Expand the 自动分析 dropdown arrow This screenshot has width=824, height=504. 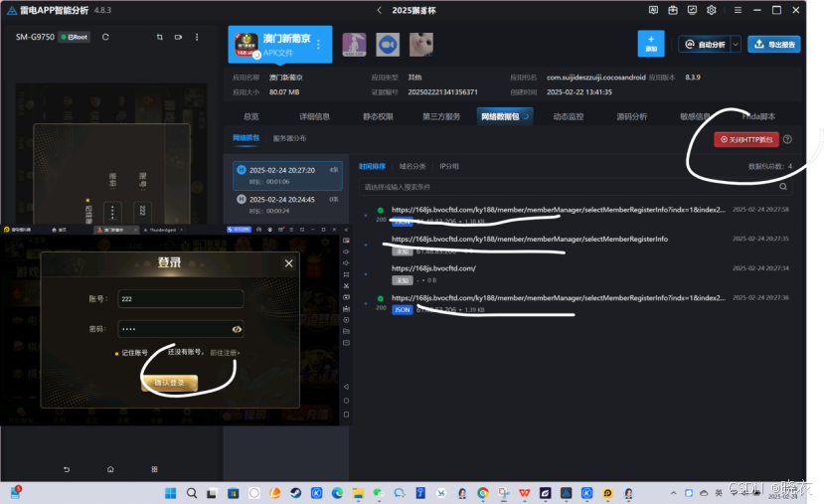[x=737, y=44]
